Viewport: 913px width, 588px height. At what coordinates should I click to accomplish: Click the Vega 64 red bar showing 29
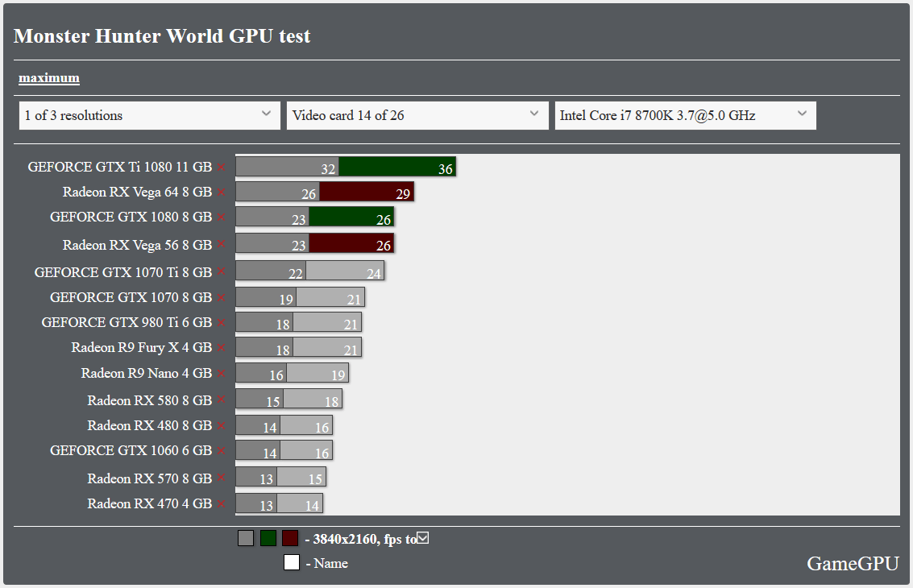367,192
